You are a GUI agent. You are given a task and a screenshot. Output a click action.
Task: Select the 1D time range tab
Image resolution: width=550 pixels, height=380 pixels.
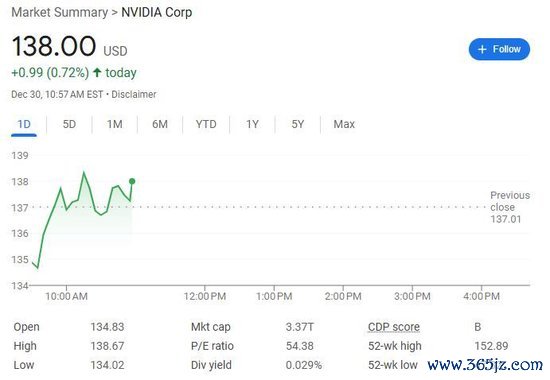[24, 124]
